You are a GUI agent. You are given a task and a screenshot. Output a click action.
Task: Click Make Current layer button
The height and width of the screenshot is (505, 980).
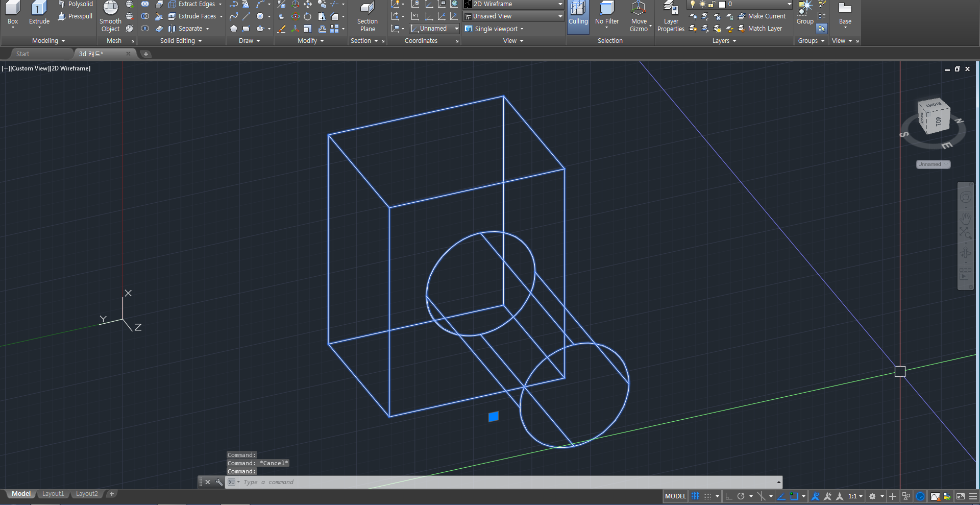pyautogui.click(x=762, y=16)
